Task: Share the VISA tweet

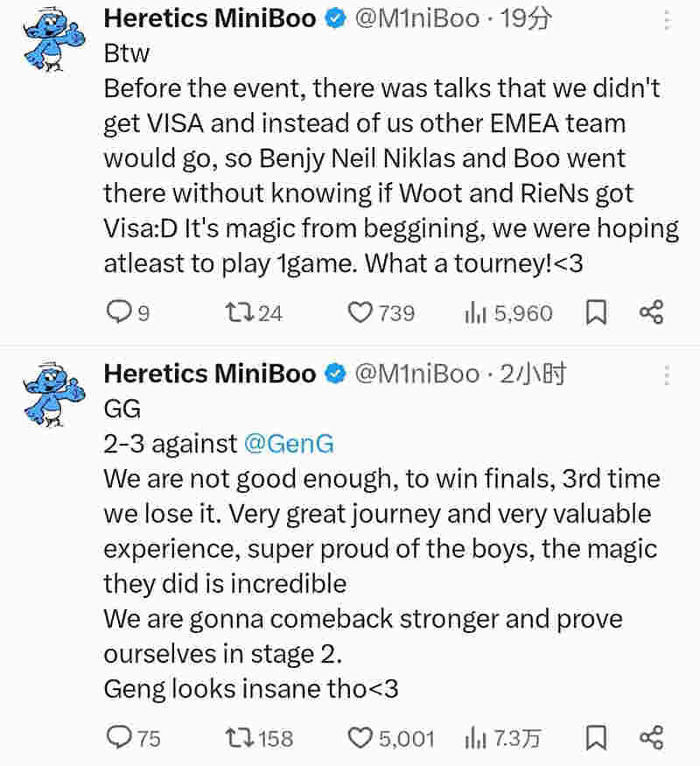Action: click(x=651, y=313)
